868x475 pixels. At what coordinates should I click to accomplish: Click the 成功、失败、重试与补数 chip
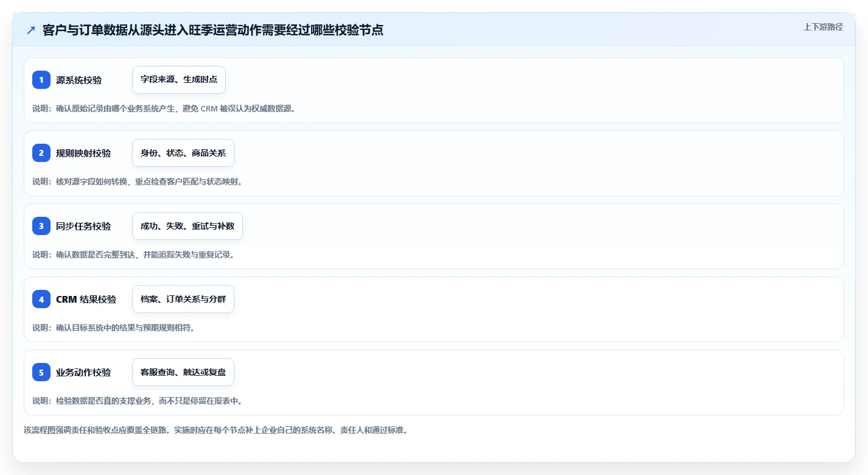point(187,226)
